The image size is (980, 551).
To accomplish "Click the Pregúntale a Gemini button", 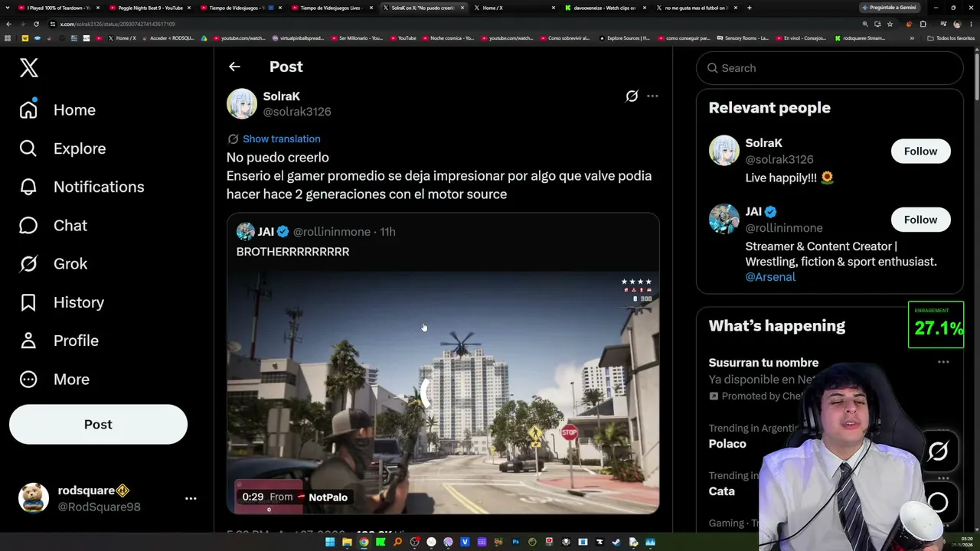I will [x=889, y=8].
